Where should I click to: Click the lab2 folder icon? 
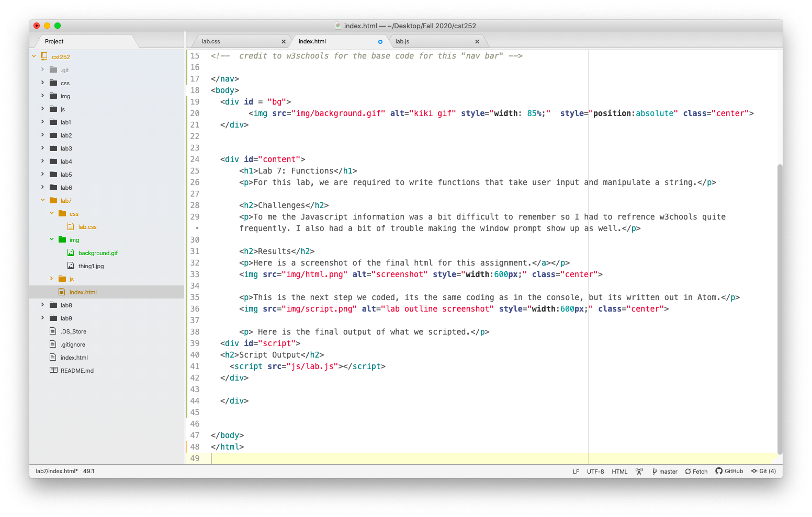click(53, 135)
